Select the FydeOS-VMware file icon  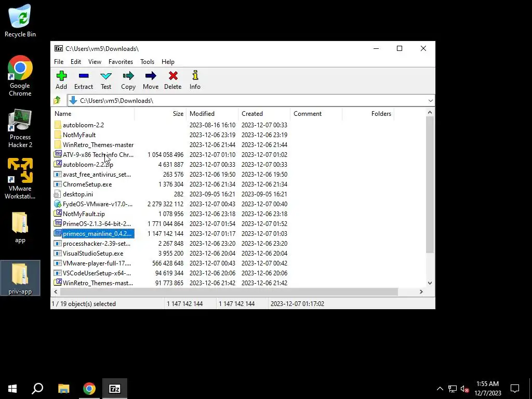58,204
